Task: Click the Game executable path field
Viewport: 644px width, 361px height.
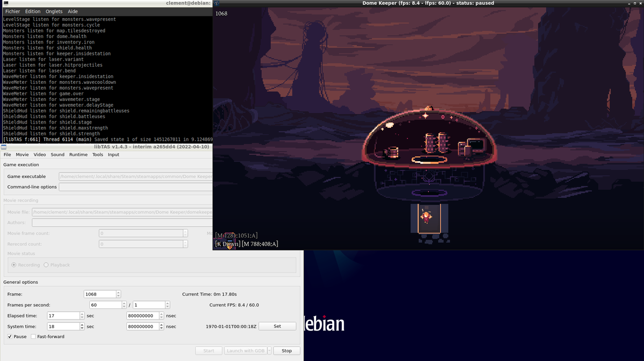Action: pos(136,176)
